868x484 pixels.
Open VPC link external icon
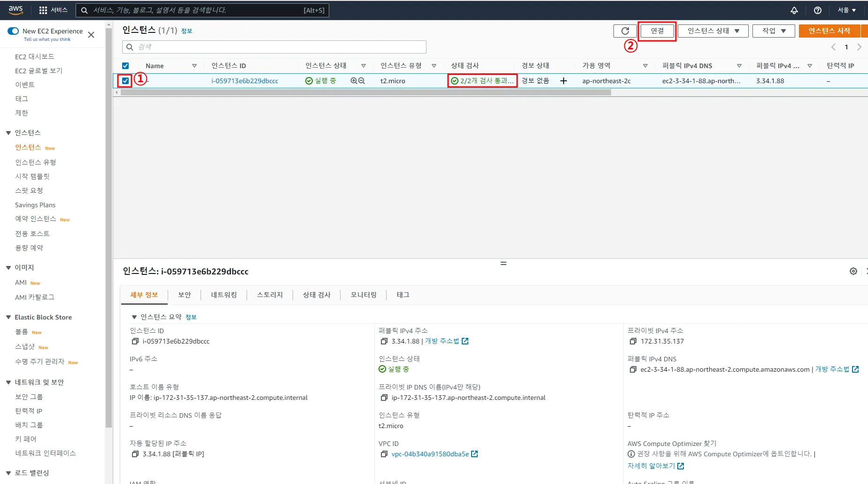[x=474, y=454]
